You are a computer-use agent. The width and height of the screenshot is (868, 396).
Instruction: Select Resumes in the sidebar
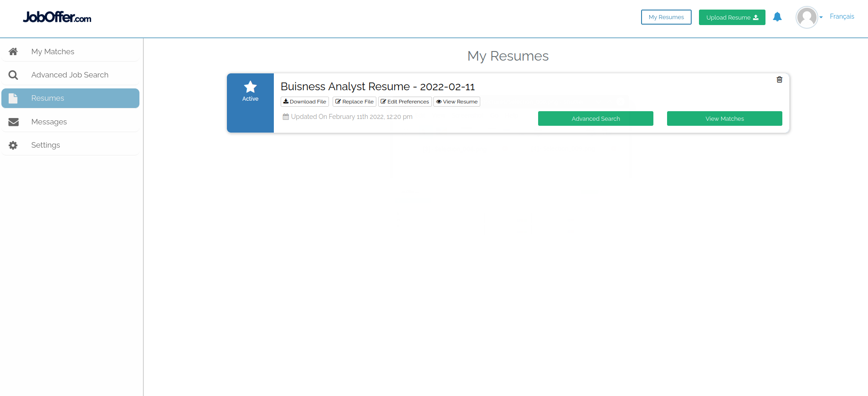pyautogui.click(x=70, y=98)
